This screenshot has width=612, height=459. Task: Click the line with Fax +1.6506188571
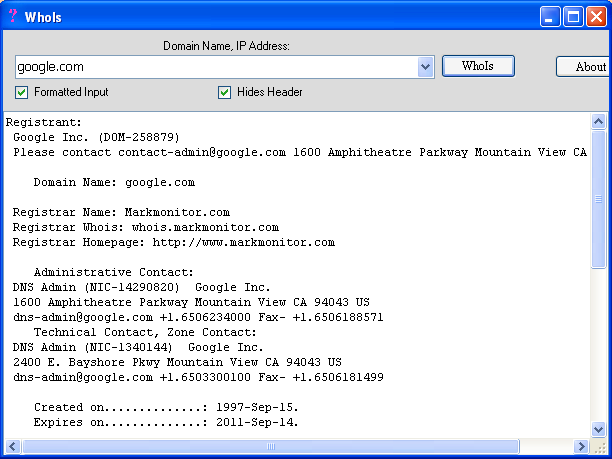(198, 317)
